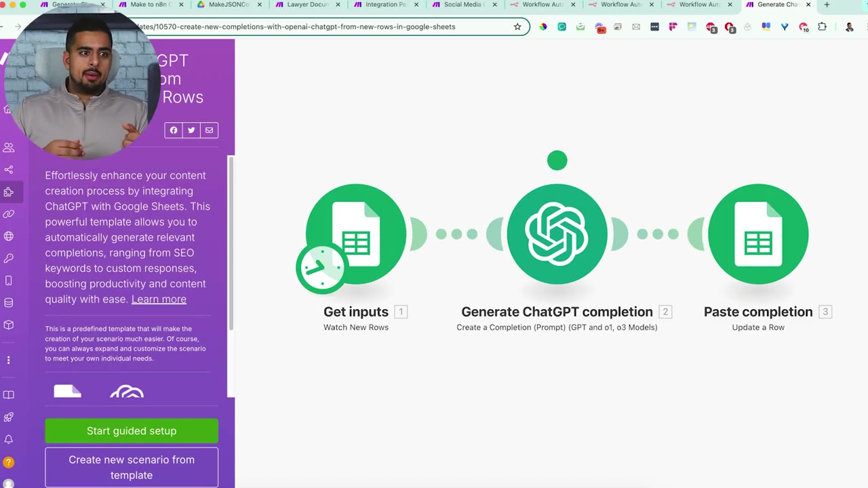Click the pink Figma-style extension icon

click(x=673, y=27)
